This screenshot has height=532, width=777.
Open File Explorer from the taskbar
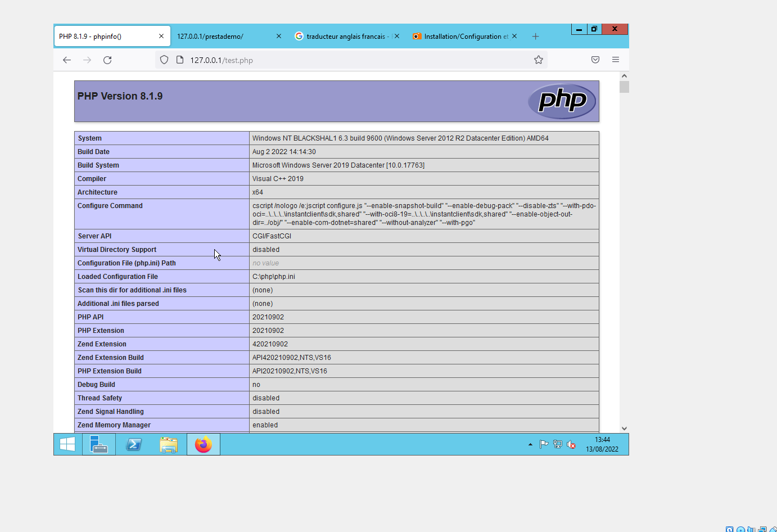(x=169, y=444)
